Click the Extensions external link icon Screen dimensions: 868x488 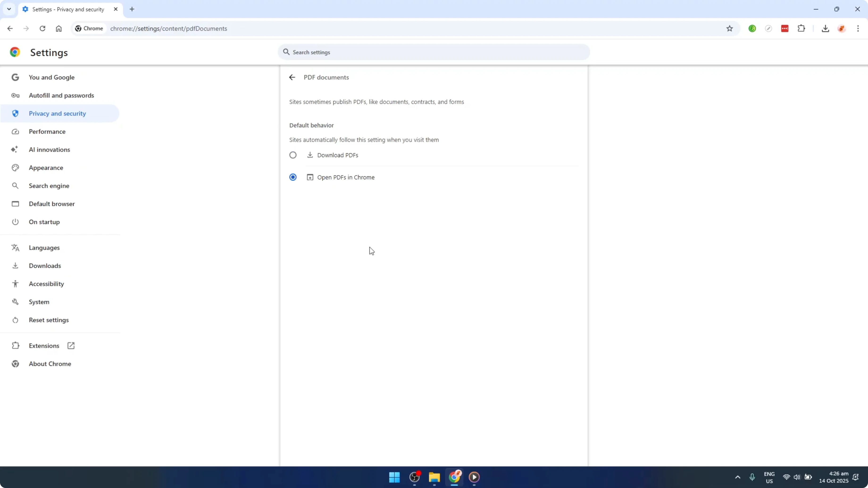click(x=71, y=346)
